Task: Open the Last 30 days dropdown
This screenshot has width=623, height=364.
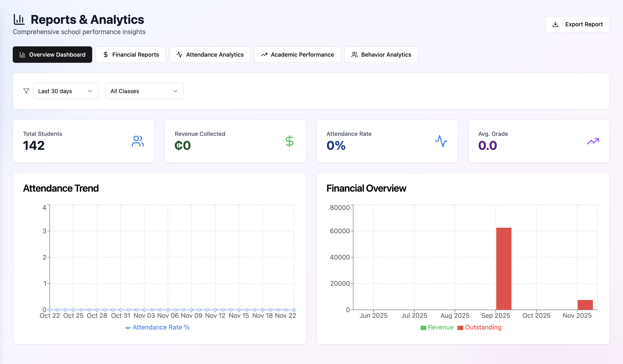Action: click(x=66, y=91)
